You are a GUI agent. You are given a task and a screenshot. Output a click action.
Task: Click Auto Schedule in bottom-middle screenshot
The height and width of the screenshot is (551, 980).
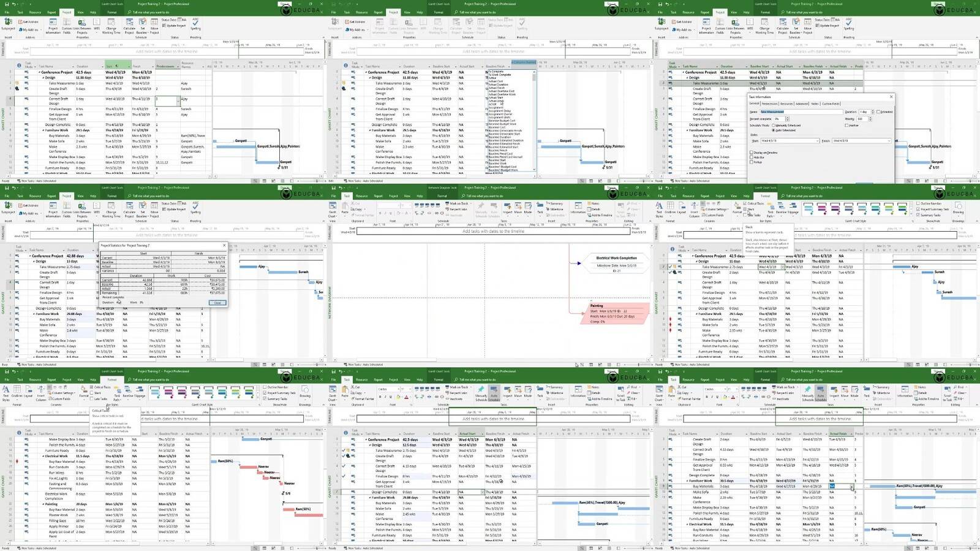pyautogui.click(x=494, y=393)
